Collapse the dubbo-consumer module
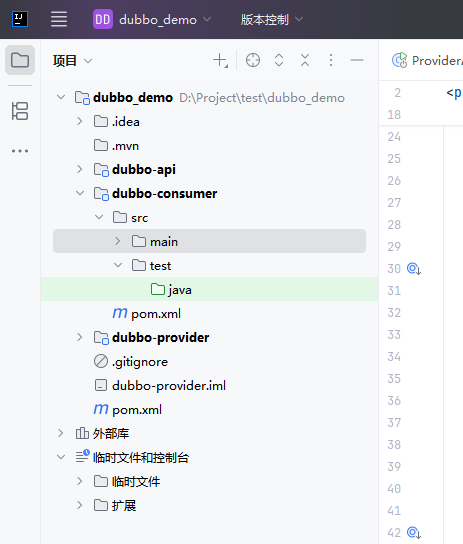The image size is (463, 544). [80, 193]
